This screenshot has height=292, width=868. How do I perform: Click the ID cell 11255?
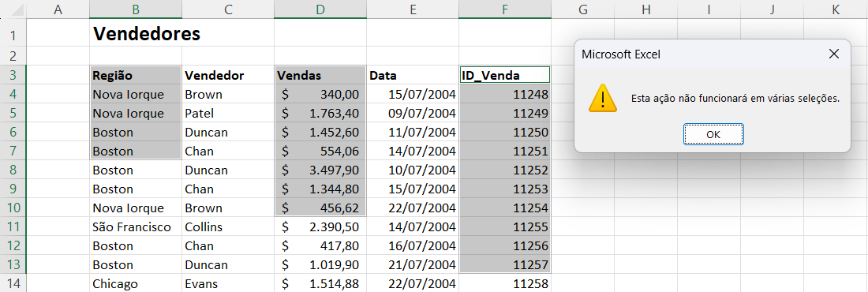click(505, 226)
